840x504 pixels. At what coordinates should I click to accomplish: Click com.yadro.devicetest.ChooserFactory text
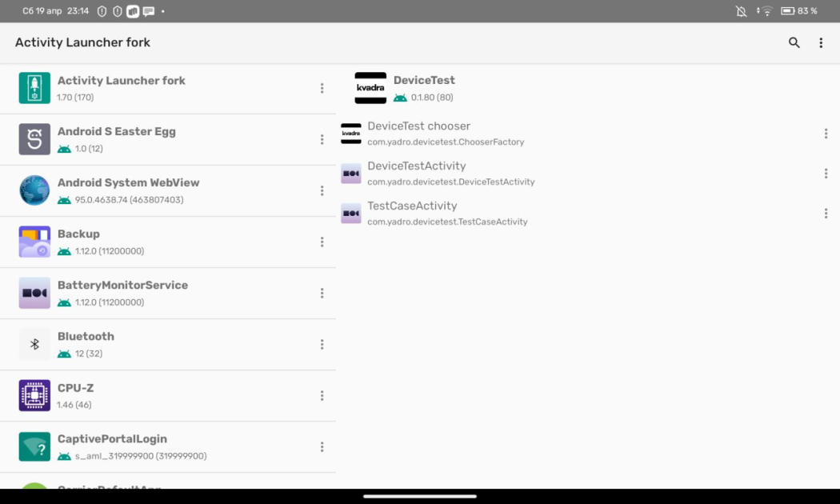tap(446, 142)
